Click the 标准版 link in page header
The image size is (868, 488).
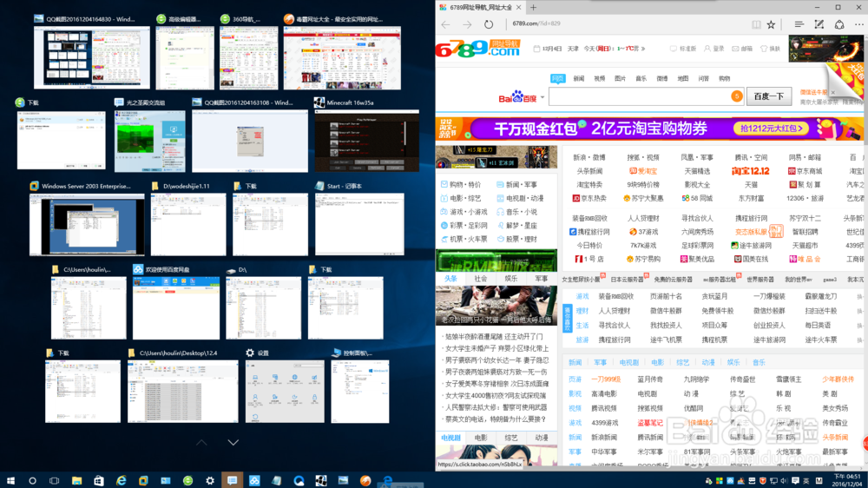[x=683, y=49]
